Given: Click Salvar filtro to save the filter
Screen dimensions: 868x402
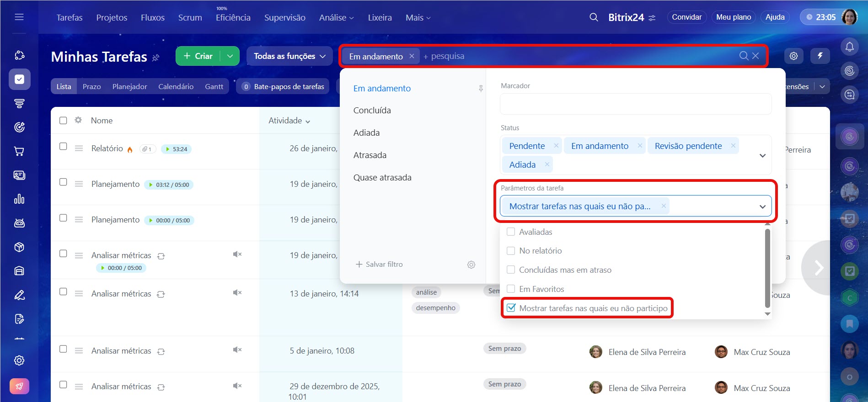Looking at the screenshot, I should click(380, 264).
